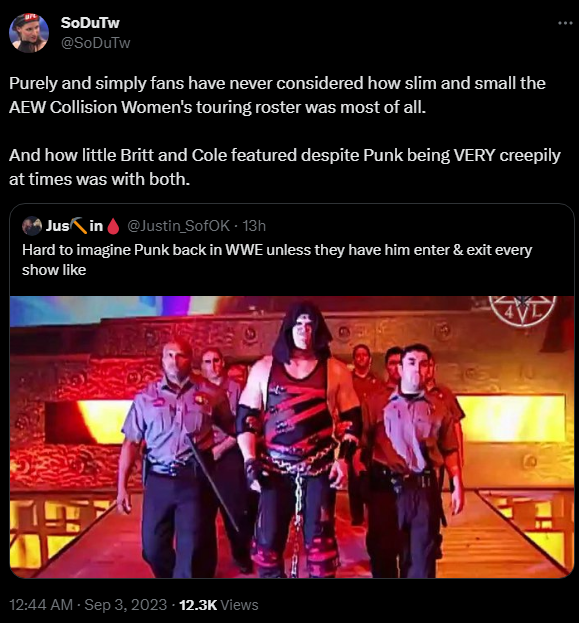Click the SoDuTw display name
Screen dimensions: 579x623
coord(90,23)
